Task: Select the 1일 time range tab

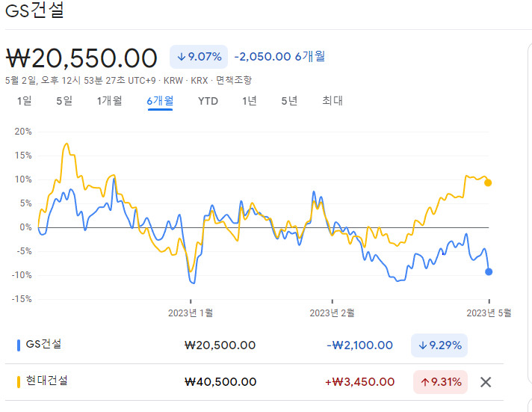Action: [x=25, y=101]
